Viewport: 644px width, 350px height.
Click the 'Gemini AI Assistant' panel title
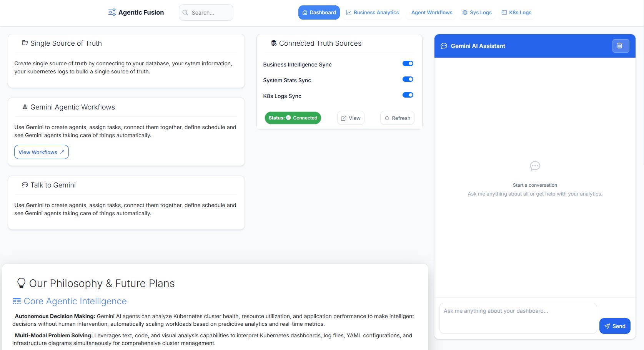[x=478, y=46]
